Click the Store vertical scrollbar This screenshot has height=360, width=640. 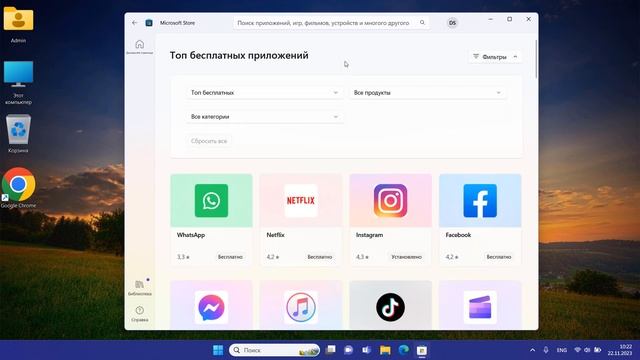[x=536, y=59]
